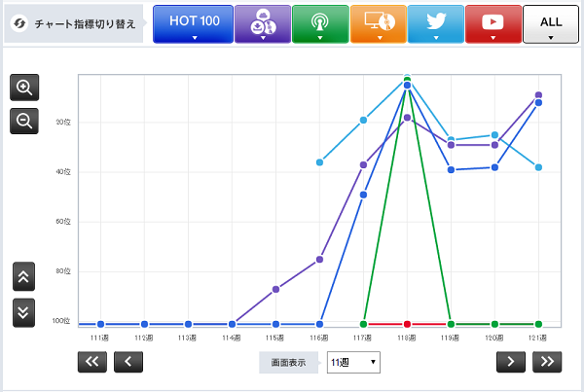
Task: Toggle the red YouTube chart indicator
Action: tap(493, 23)
